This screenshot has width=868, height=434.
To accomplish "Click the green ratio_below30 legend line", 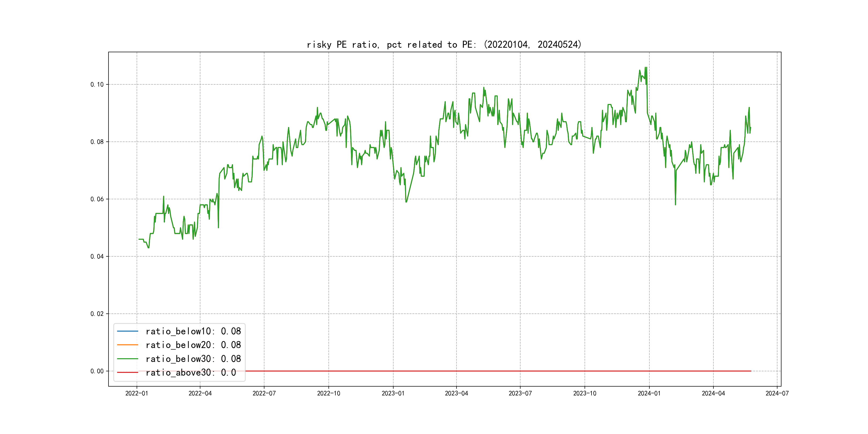I will 127,359.
